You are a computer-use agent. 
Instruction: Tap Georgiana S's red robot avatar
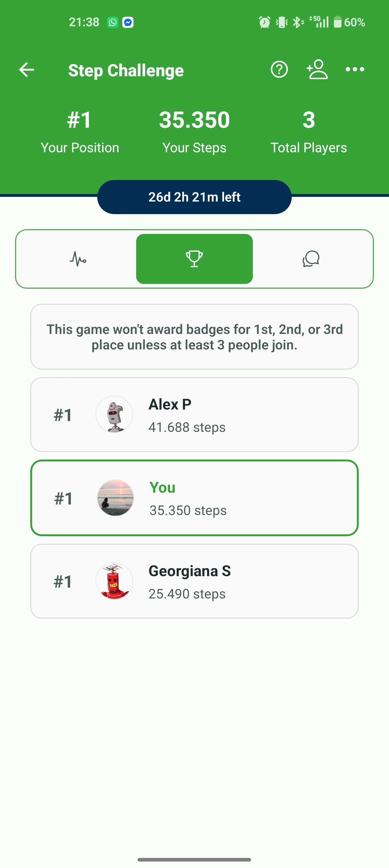coord(115,581)
